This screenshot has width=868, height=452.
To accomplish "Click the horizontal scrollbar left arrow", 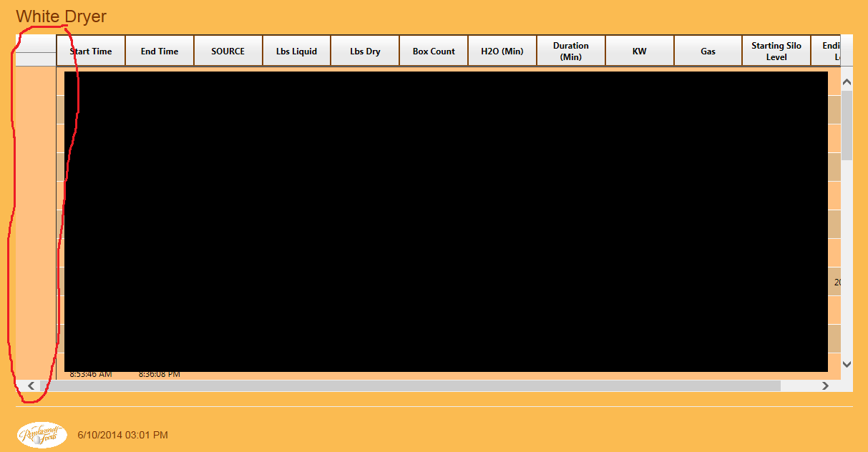I will pyautogui.click(x=31, y=385).
